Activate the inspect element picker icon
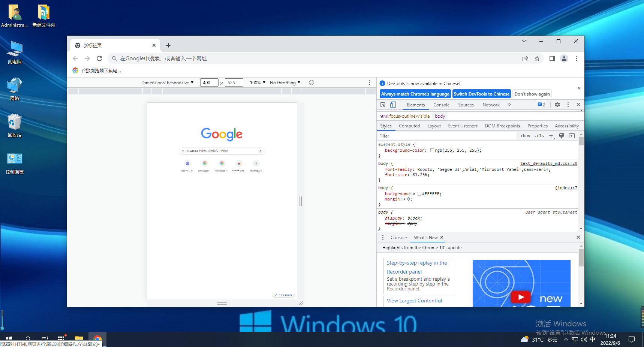644x347 pixels. 383,105
